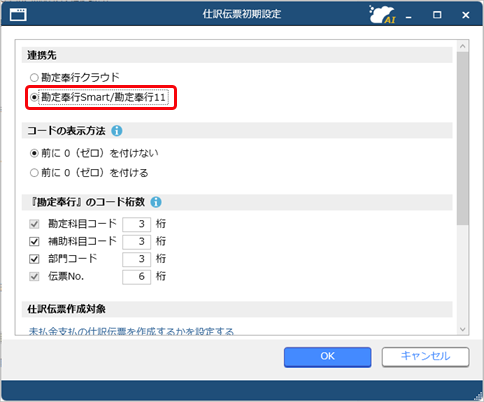Choose 前に0（ゼロ）を付けない option

click(x=34, y=153)
